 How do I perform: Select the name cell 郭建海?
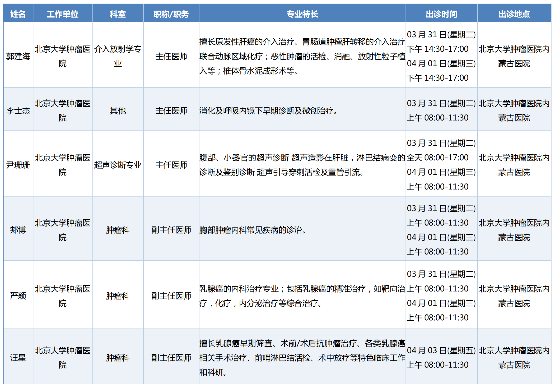point(18,56)
